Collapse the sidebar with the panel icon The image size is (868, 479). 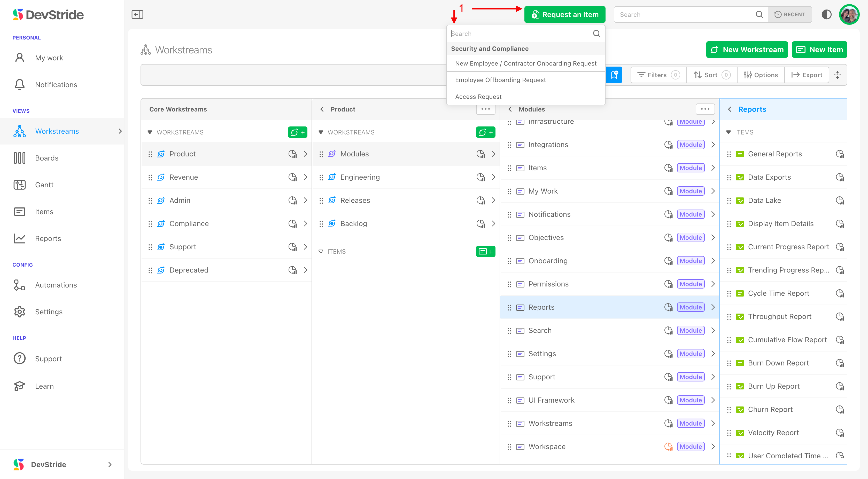coord(137,14)
